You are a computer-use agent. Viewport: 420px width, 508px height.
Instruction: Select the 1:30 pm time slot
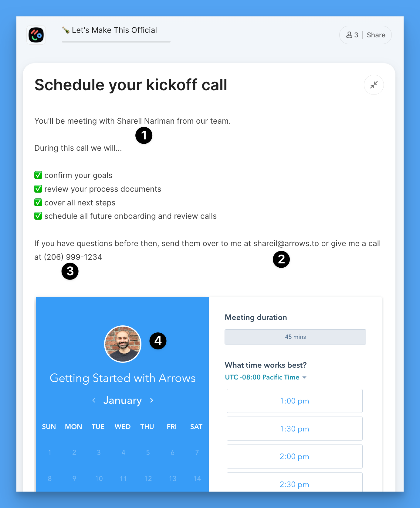point(294,429)
